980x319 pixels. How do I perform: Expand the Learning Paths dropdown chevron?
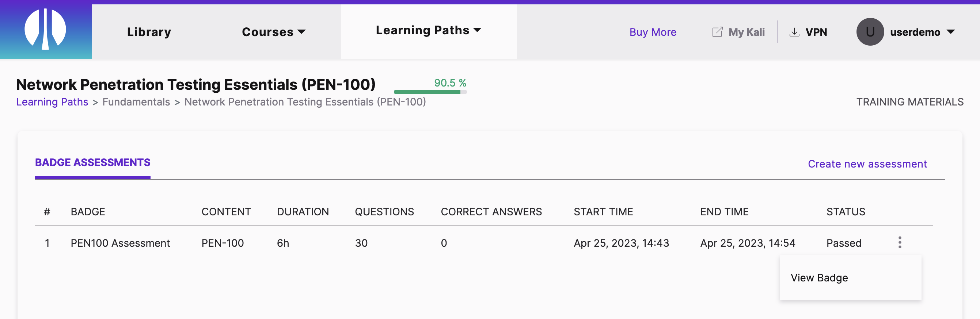click(x=477, y=30)
